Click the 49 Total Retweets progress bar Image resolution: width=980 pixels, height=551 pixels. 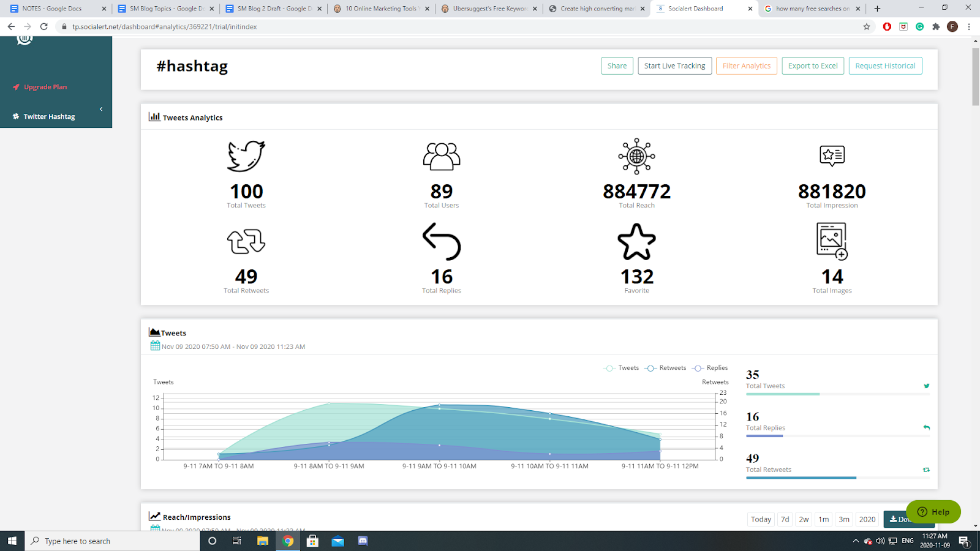click(x=837, y=478)
